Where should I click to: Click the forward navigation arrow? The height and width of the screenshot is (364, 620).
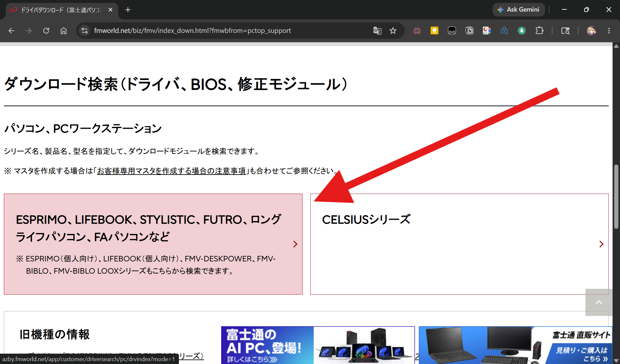(29, 31)
